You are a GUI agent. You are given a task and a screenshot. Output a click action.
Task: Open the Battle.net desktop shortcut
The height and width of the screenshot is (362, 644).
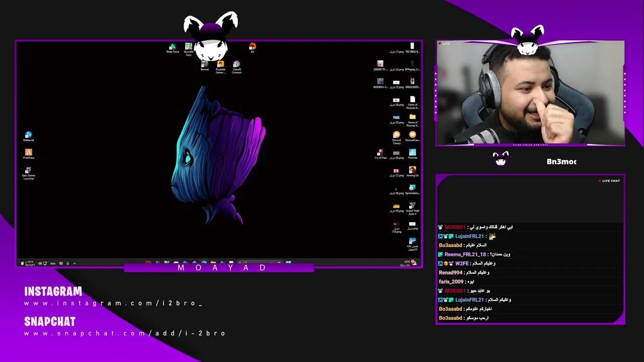point(29,136)
